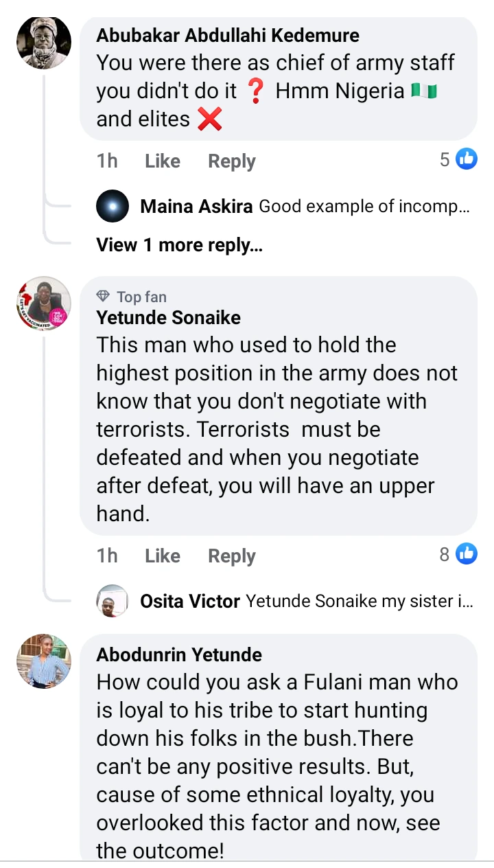The width and height of the screenshot is (494, 868).
Task: Open Abubakar Abdullahi Kedemure's profile picture
Action: (43, 43)
